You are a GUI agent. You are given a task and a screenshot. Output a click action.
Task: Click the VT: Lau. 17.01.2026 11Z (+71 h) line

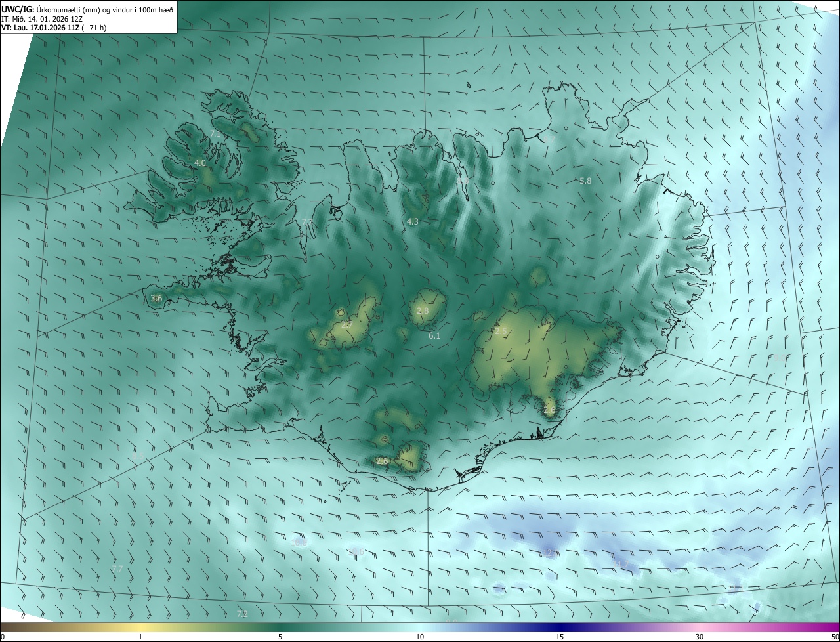pyautogui.click(x=54, y=28)
